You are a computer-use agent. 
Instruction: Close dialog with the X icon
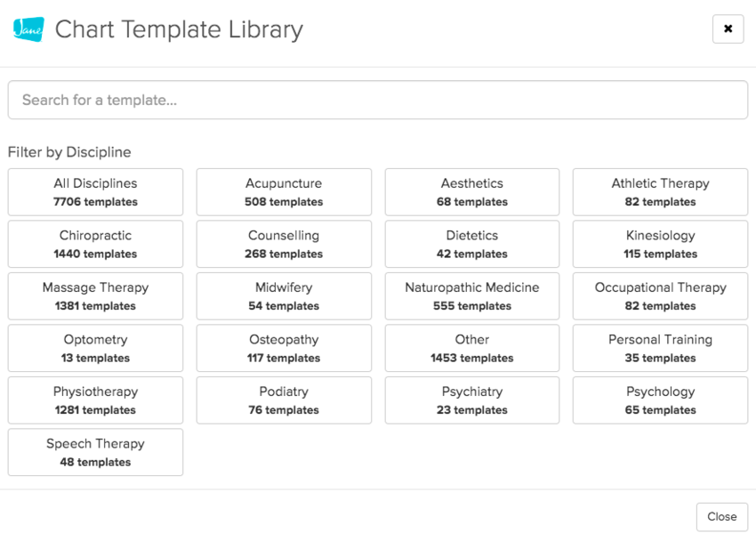pos(728,29)
